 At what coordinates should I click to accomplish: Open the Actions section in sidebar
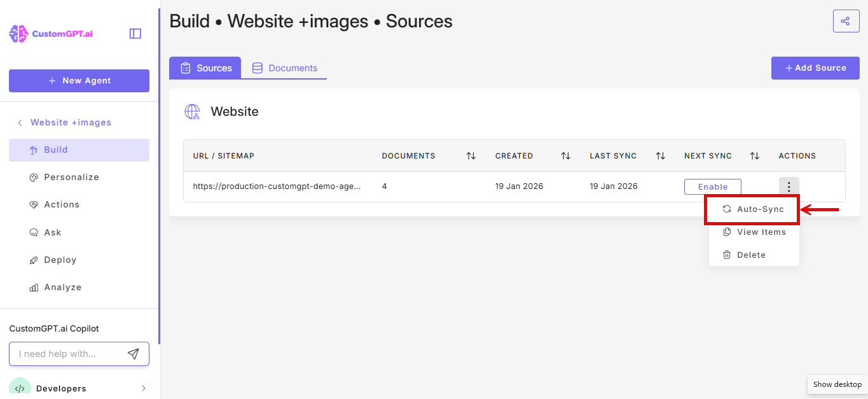[79, 205]
